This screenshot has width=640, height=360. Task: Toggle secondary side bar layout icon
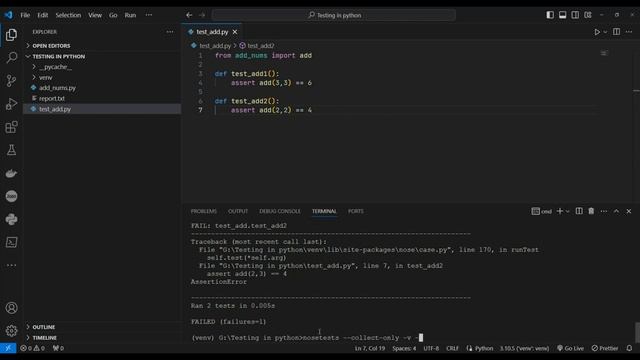pyautogui.click(x=575, y=15)
